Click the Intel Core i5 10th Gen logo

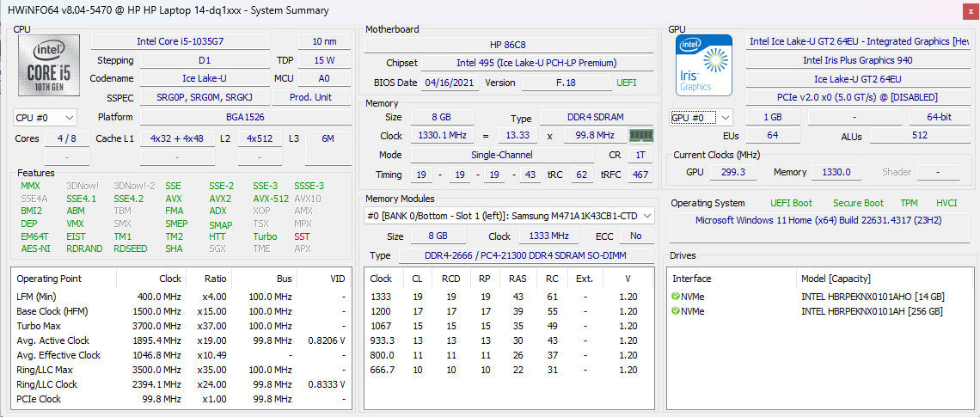(x=49, y=65)
